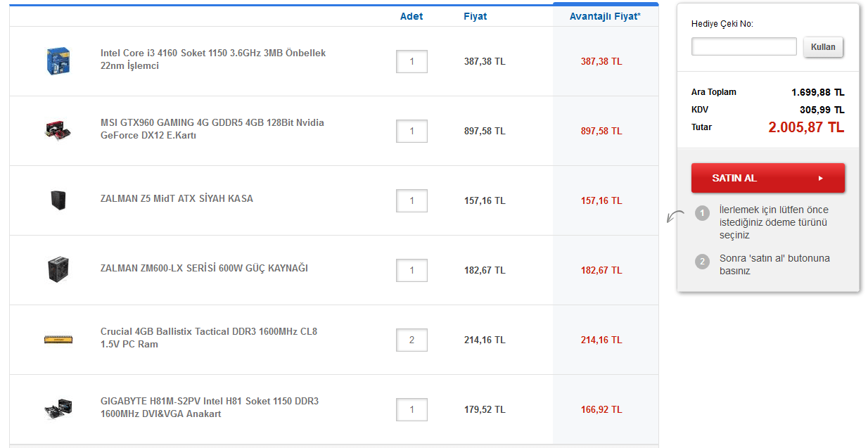Open the MSI GTX960 graphics card image
Viewport: 868px width, 448px height.
pyautogui.click(x=58, y=130)
